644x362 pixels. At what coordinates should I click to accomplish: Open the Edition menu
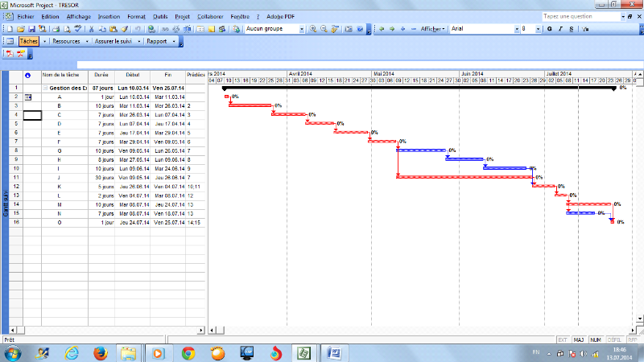point(50,17)
